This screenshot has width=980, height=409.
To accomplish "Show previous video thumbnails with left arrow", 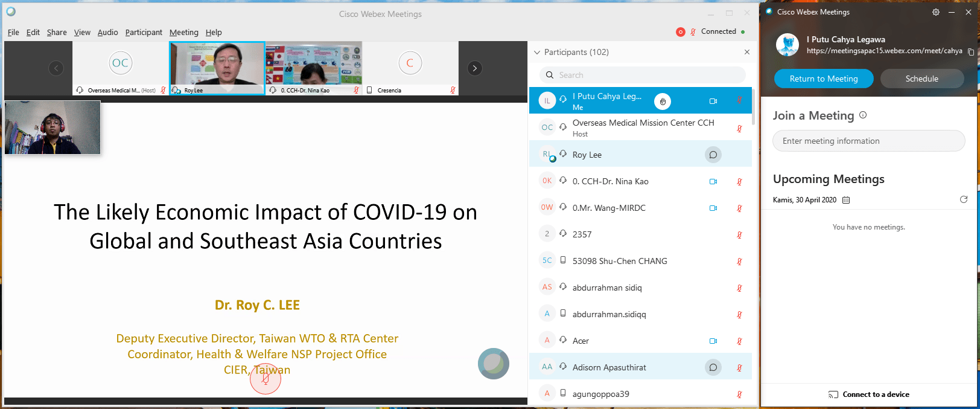I will coord(56,68).
